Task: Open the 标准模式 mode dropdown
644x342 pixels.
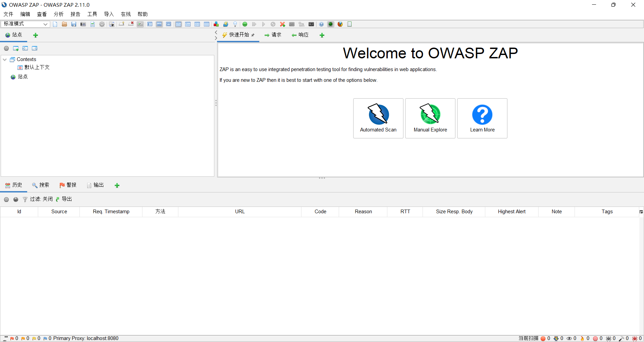Action: click(25, 24)
